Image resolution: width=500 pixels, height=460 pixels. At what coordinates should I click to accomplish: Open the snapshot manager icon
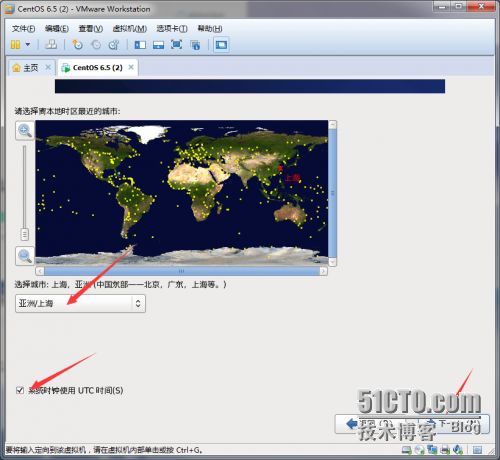114,45
